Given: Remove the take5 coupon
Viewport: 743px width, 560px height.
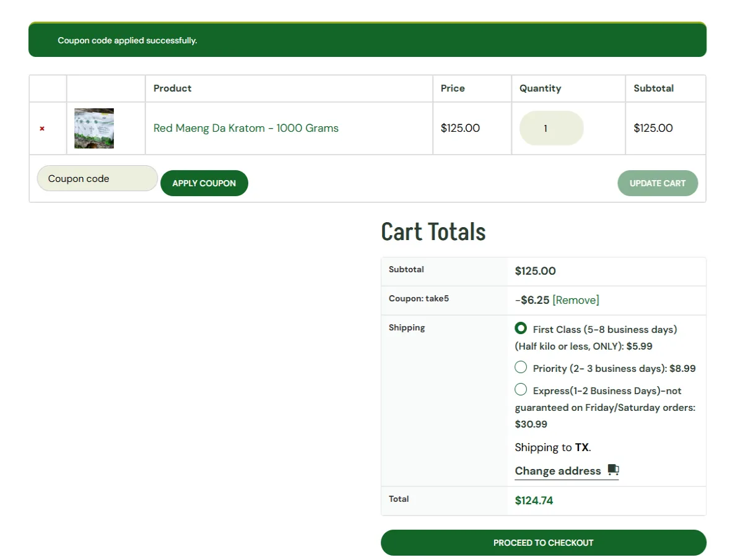Looking at the screenshot, I should 576,299.
